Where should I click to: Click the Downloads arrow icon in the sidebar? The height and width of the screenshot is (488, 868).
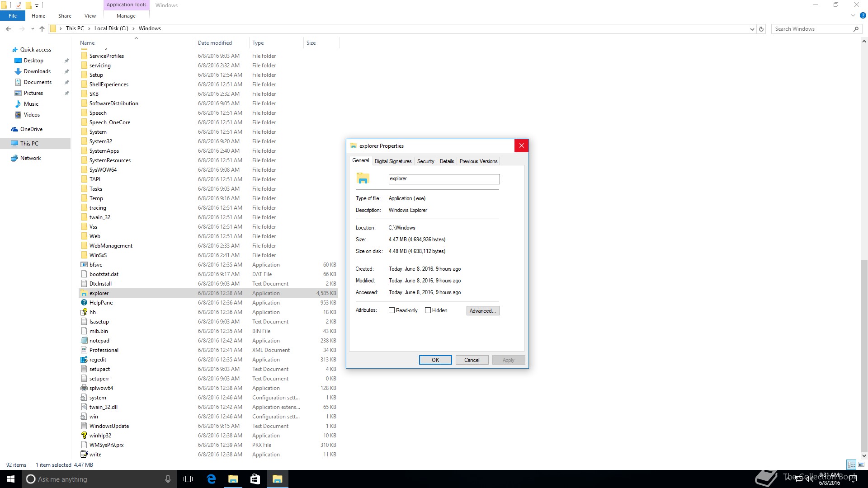coord(18,71)
